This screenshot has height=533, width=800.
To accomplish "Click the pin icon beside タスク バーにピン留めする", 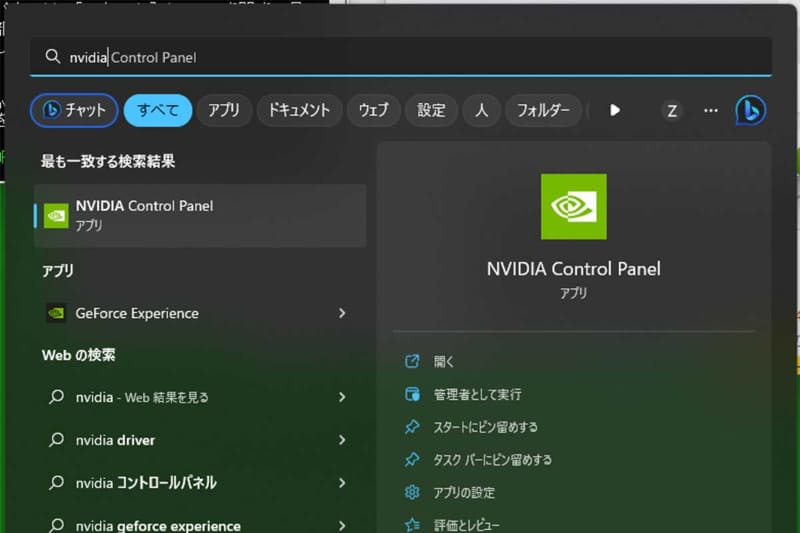I will (412, 460).
